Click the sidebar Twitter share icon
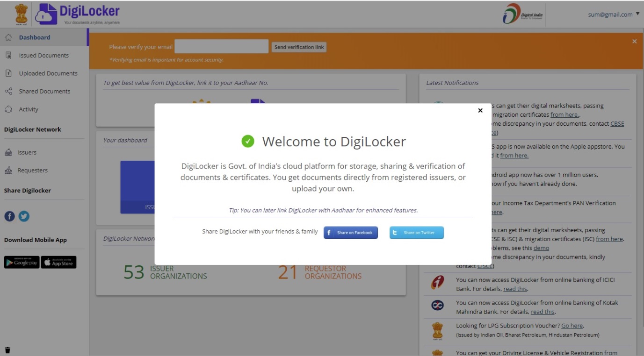The width and height of the screenshot is (644, 356). [24, 216]
